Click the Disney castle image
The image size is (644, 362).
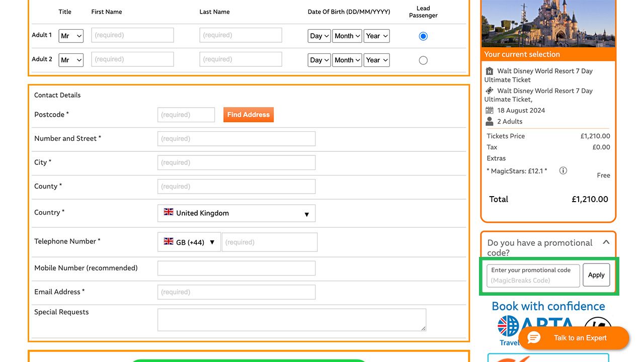[x=548, y=24]
